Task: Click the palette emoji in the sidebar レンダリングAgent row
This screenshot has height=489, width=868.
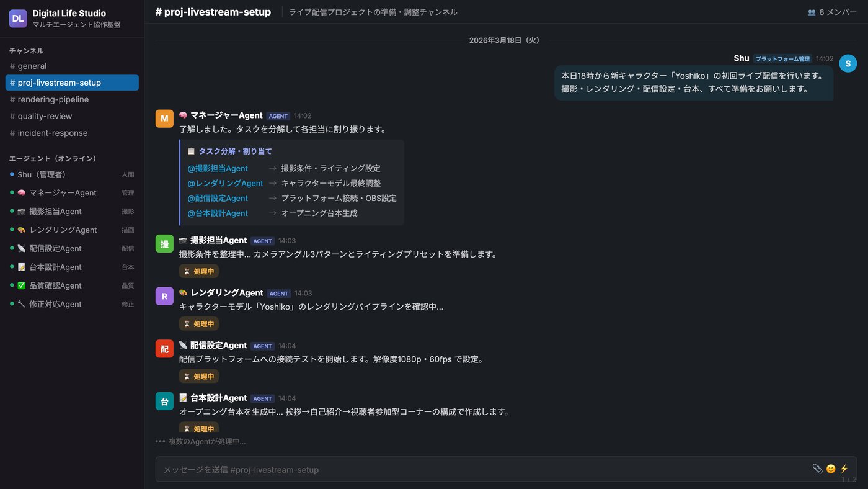Action: coord(22,230)
